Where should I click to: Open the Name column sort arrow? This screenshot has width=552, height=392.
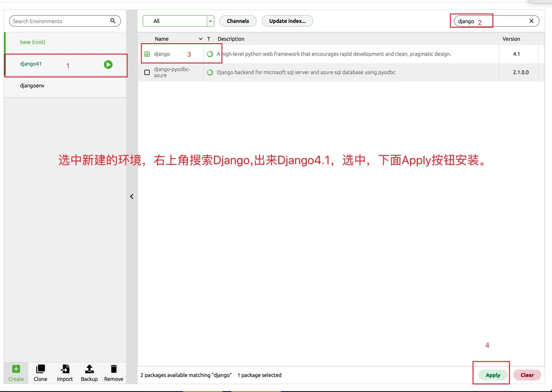[x=201, y=39]
